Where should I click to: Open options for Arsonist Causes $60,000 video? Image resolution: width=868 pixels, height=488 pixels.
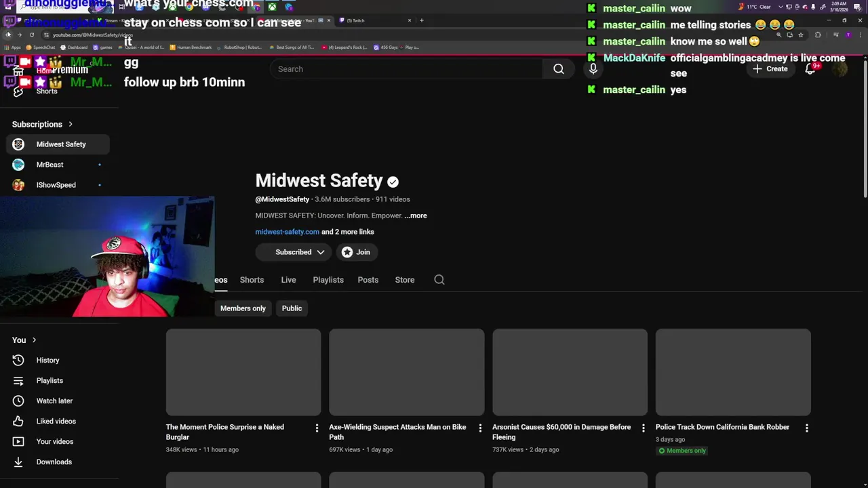(x=644, y=428)
